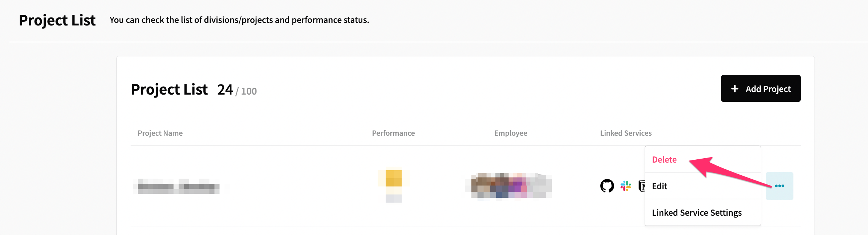868x235 pixels.
Task: Choose Edit in the project context menu
Action: tap(660, 186)
